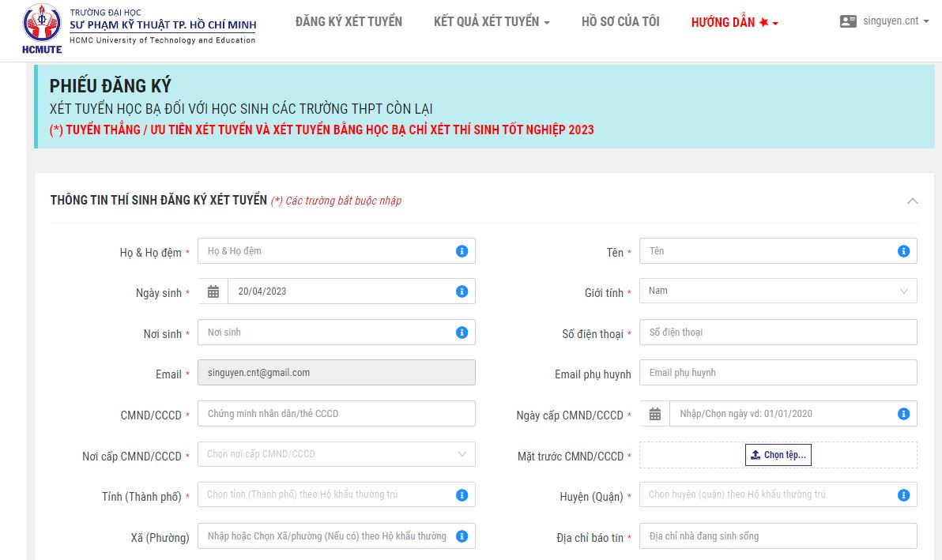This screenshot has height=560, width=942.
Task: Collapse the Thông tin thí sinh section
Action: point(912,201)
